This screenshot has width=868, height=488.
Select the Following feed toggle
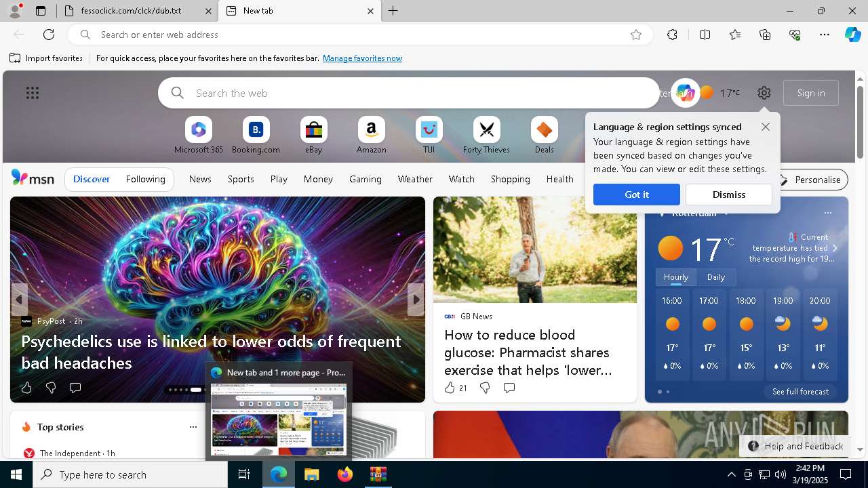pos(145,179)
